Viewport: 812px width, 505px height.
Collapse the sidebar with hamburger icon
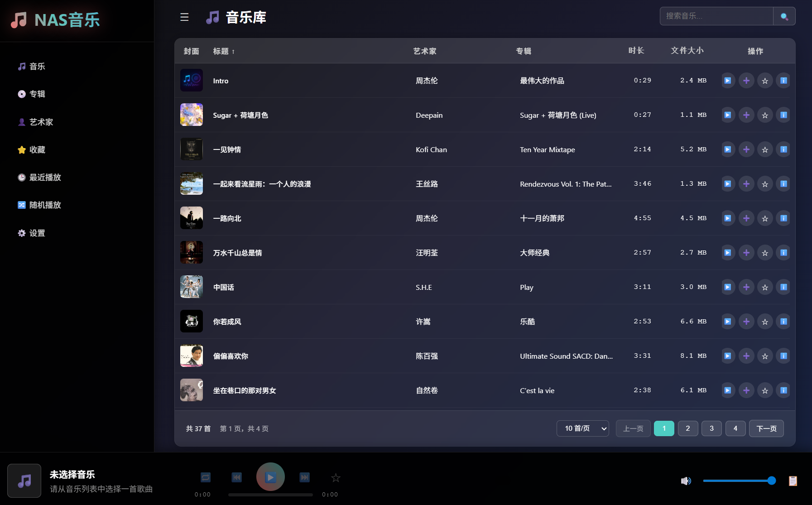tap(184, 17)
